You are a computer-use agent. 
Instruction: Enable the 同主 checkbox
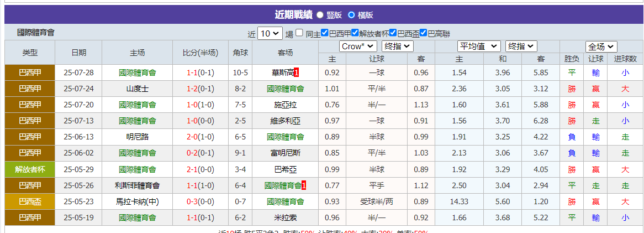tap(299, 33)
